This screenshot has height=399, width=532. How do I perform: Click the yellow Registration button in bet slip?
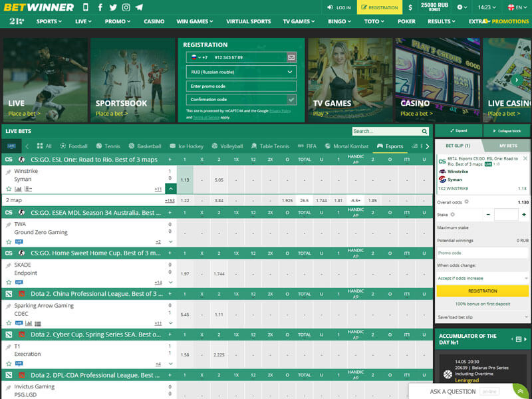pos(482,291)
